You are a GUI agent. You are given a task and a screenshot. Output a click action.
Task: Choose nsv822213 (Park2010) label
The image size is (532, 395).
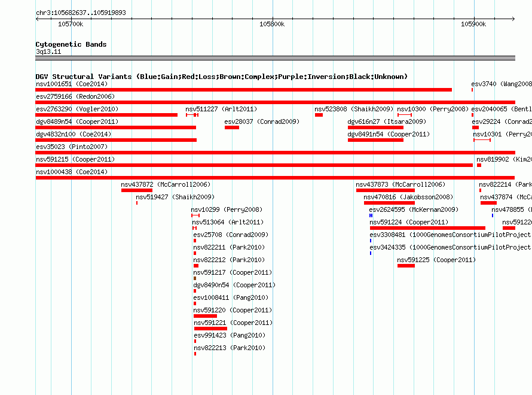click(230, 348)
